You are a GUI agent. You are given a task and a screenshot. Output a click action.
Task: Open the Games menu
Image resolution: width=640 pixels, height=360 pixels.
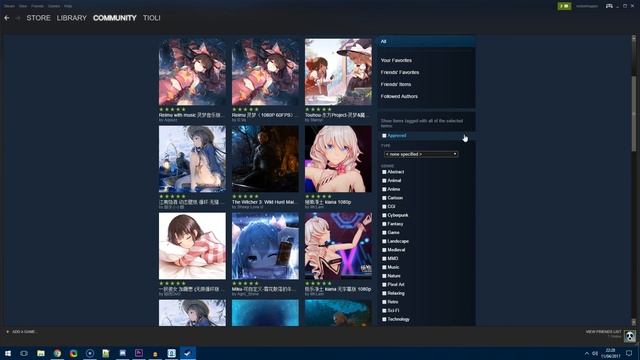tap(53, 6)
